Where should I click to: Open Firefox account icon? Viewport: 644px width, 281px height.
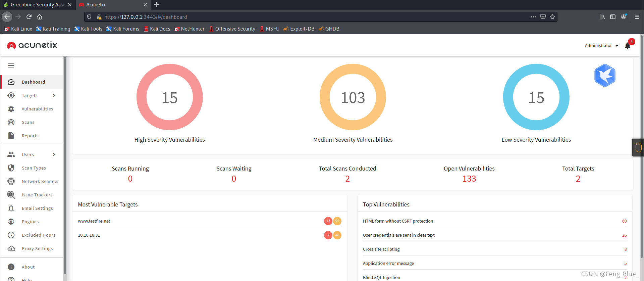pyautogui.click(x=624, y=17)
